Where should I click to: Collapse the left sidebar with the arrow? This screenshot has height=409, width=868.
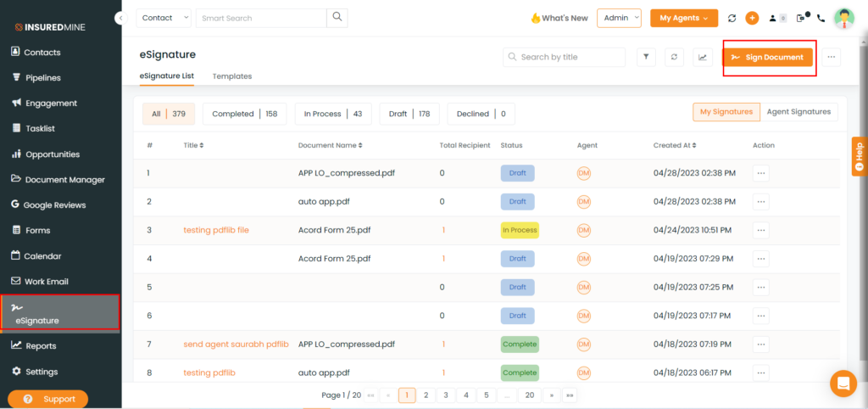pos(120,19)
